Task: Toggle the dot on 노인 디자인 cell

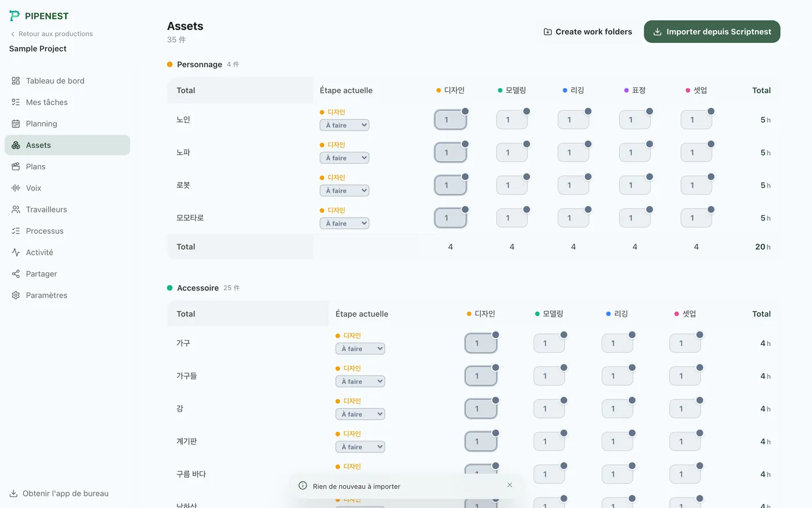Action: (x=465, y=111)
